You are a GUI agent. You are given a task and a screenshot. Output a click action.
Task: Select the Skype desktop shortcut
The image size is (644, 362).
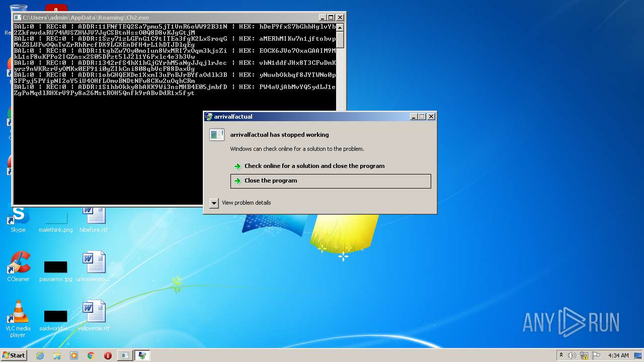click(x=18, y=220)
